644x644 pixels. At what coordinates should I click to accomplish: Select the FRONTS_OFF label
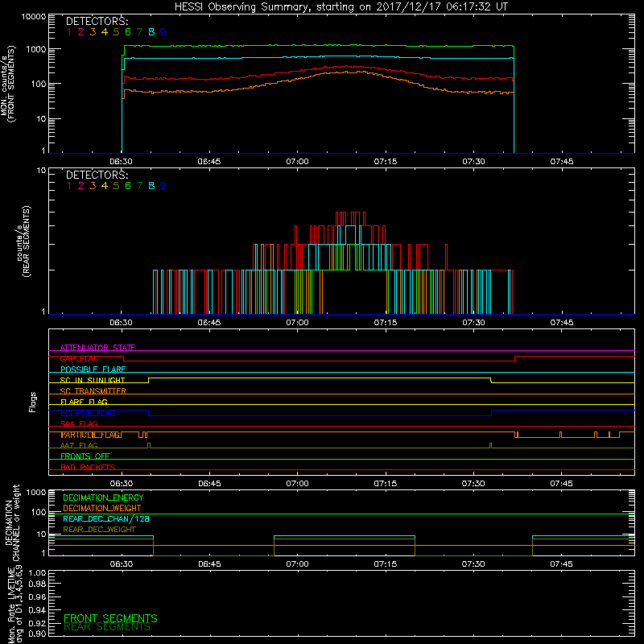[85, 456]
